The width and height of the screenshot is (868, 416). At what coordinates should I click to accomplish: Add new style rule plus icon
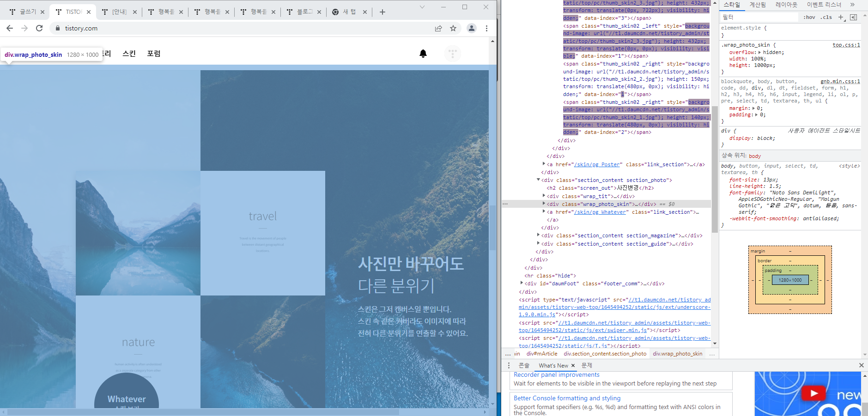pos(841,17)
